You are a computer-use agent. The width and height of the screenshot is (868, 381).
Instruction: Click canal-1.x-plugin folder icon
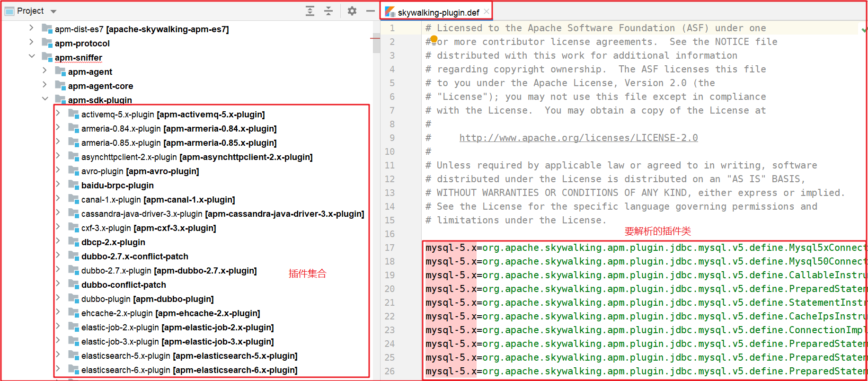pos(73,199)
